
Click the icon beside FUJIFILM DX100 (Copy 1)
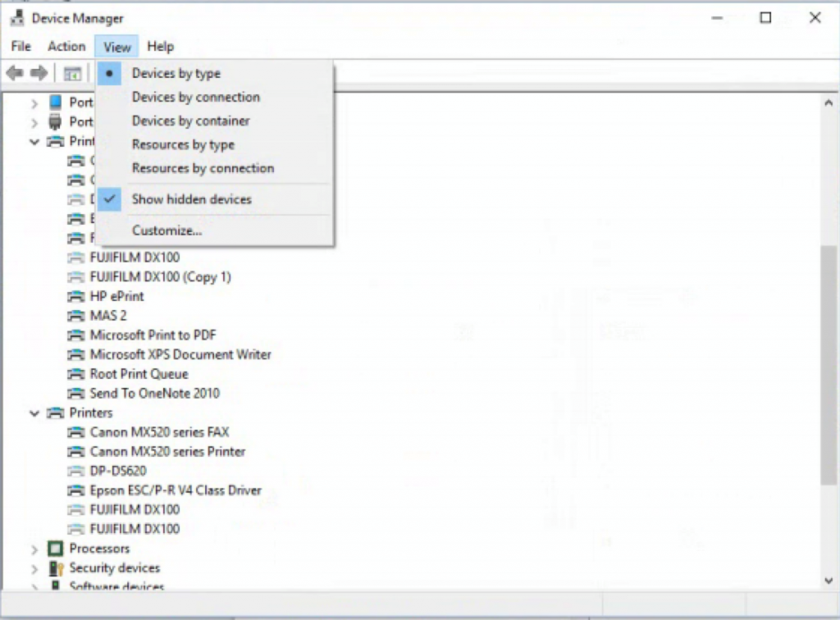pos(76,277)
